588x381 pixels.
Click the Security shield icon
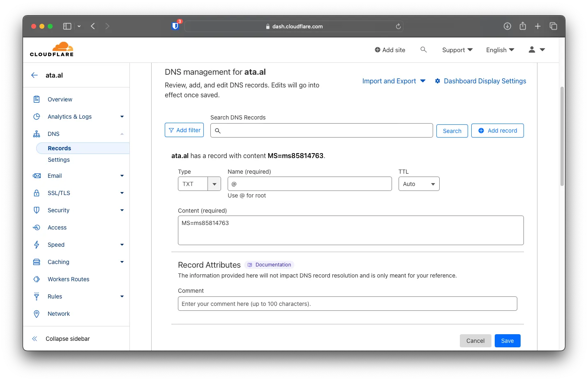(37, 210)
